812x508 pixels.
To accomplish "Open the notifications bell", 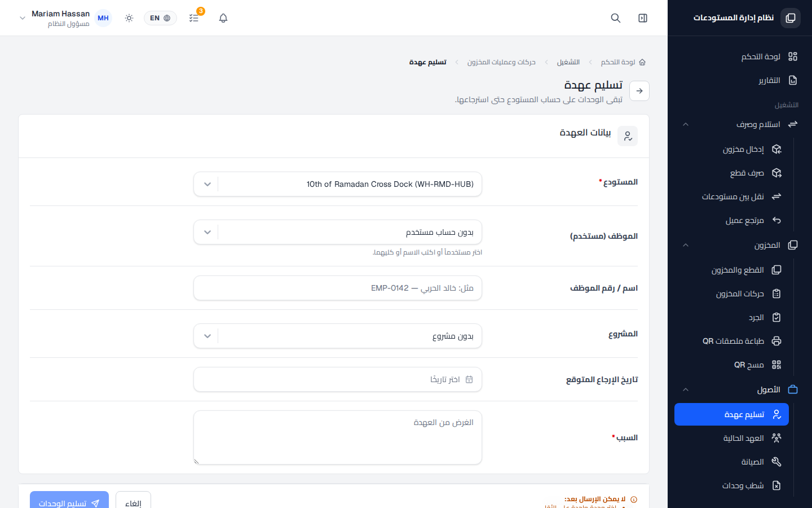I will pos(223,18).
